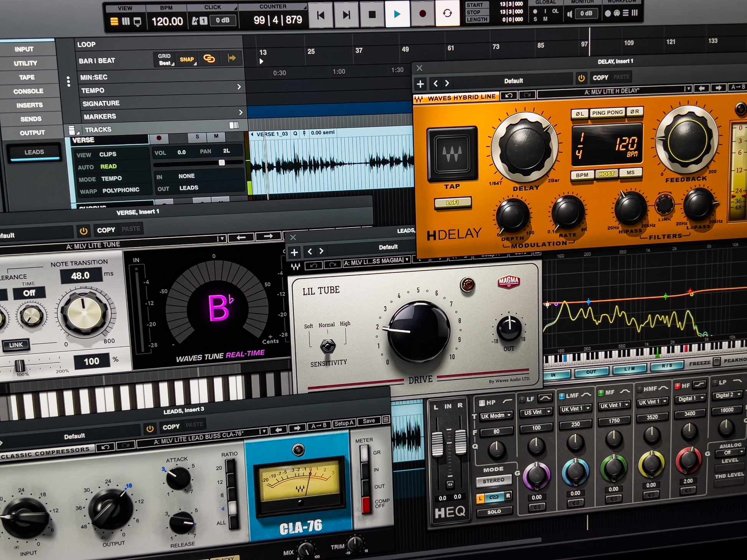Click the Play button in transport

click(x=397, y=14)
